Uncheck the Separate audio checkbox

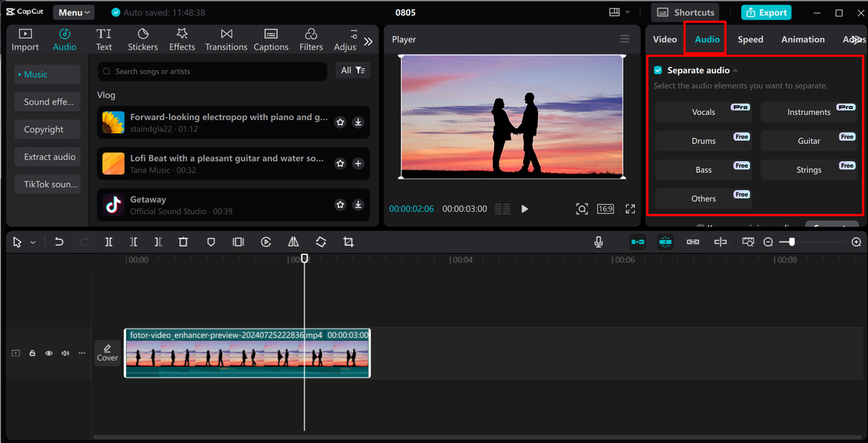(658, 70)
